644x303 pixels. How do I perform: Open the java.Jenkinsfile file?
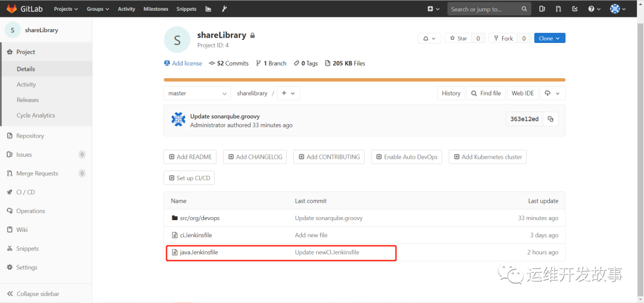[x=199, y=252]
